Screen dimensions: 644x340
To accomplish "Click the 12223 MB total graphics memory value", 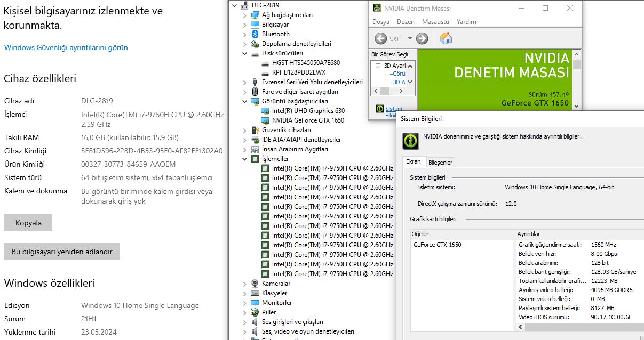I will coord(604,281).
